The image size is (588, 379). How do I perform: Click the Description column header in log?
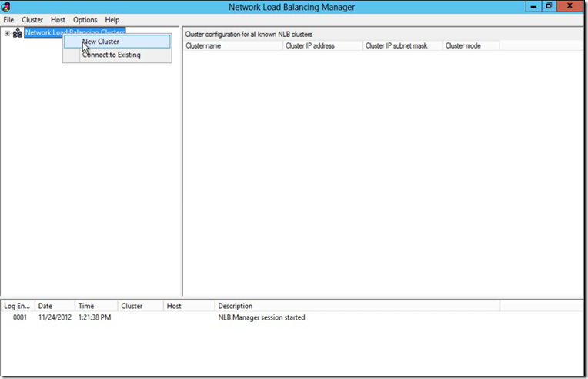[x=357, y=306]
